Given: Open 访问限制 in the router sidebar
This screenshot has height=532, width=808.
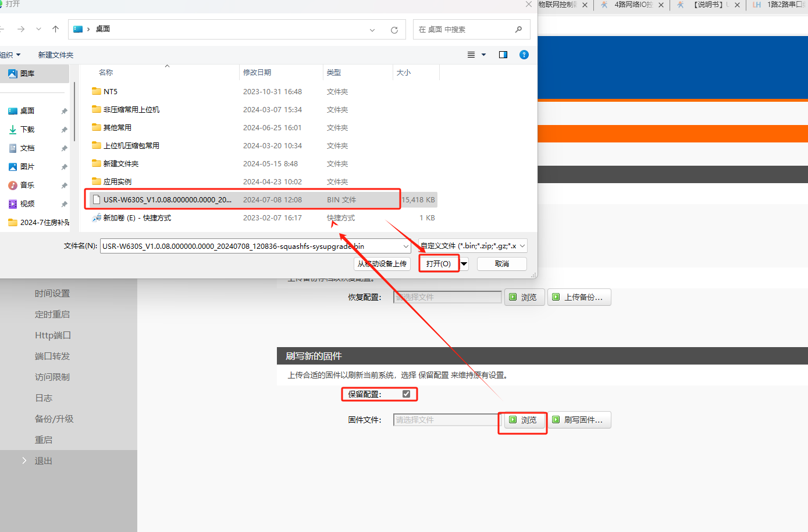Looking at the screenshot, I should (x=52, y=377).
